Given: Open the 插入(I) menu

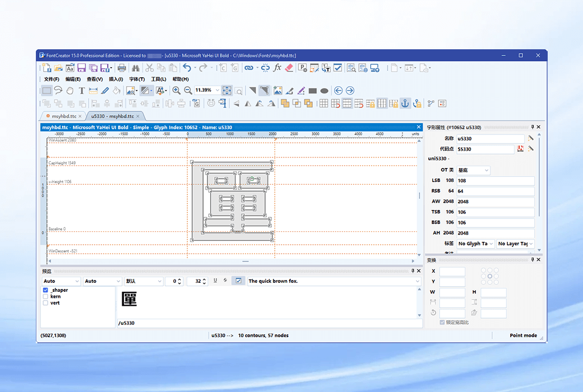Looking at the screenshot, I should [x=115, y=79].
